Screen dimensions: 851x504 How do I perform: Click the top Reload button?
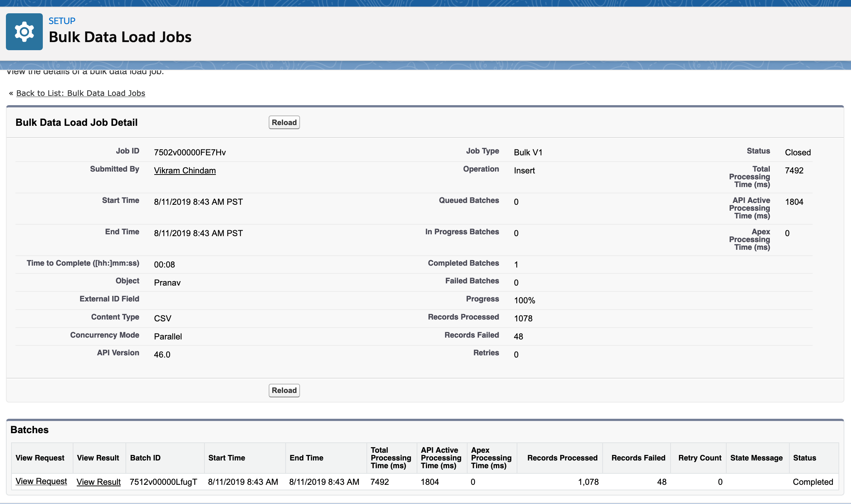[284, 122]
